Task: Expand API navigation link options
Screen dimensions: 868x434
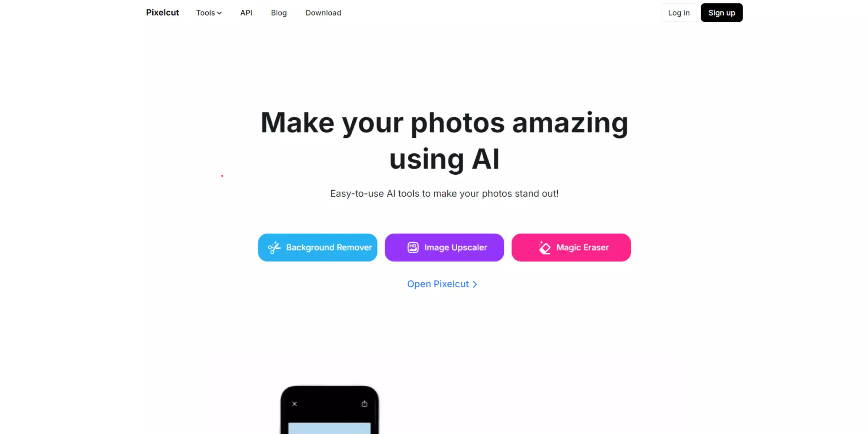Action: pos(246,13)
